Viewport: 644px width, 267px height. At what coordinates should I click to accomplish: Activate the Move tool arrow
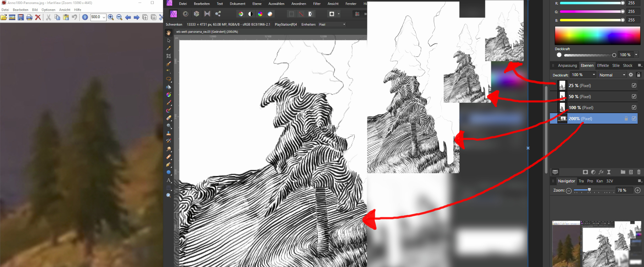coord(169,41)
